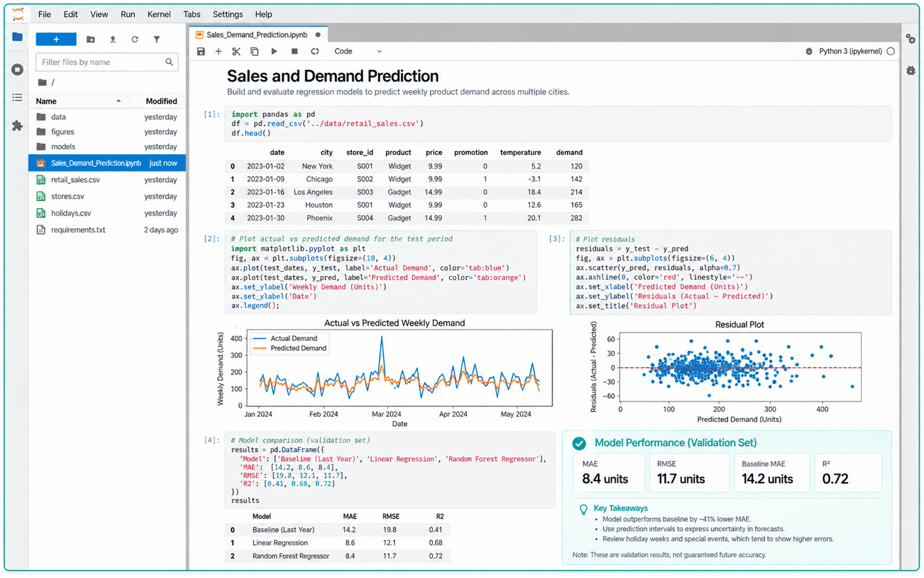Image resolution: width=924 pixels, height=578 pixels.
Task: Select the Sales_Demand_Prediction.ipynb tab
Action: tap(258, 35)
